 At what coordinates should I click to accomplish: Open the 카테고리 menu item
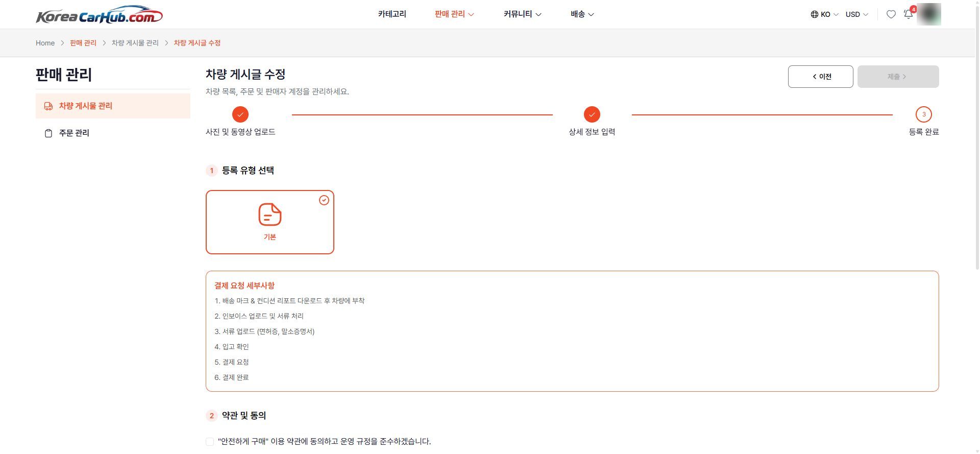pos(392,14)
